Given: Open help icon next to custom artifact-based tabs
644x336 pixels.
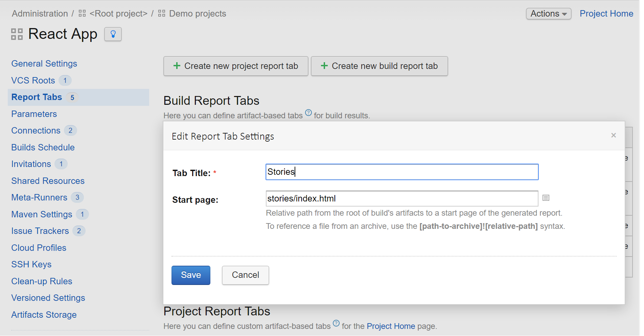Looking at the screenshot, I should click(x=336, y=323).
